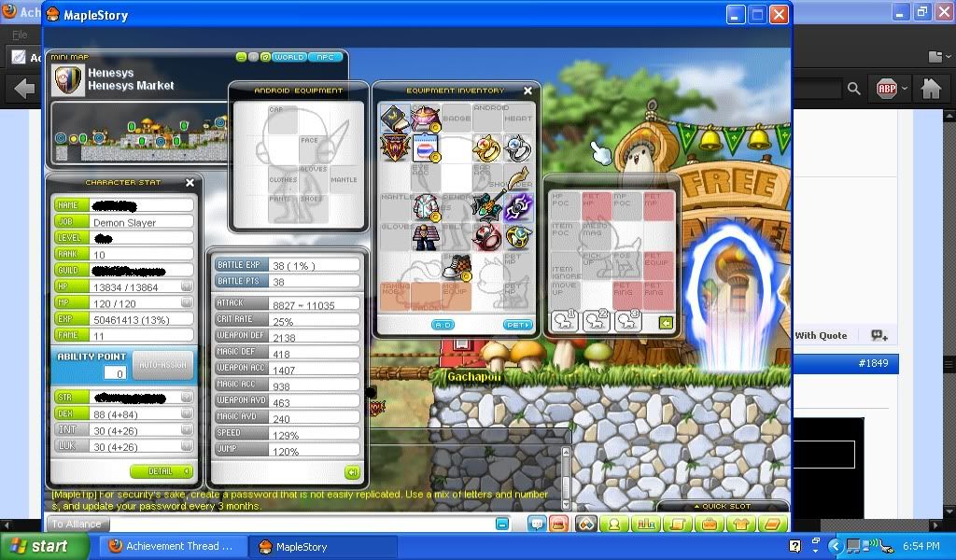Open the A.D android equipment button
The height and width of the screenshot is (560, 956).
(x=443, y=325)
